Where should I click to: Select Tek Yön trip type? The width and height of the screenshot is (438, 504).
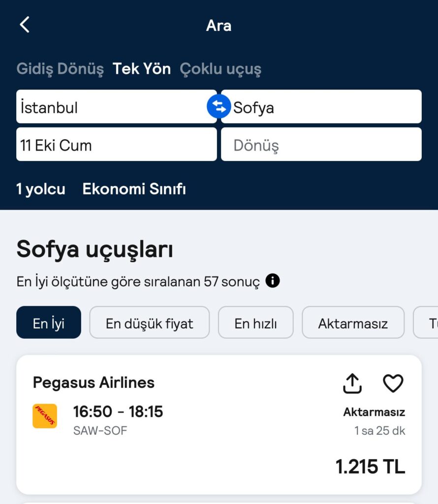(141, 69)
